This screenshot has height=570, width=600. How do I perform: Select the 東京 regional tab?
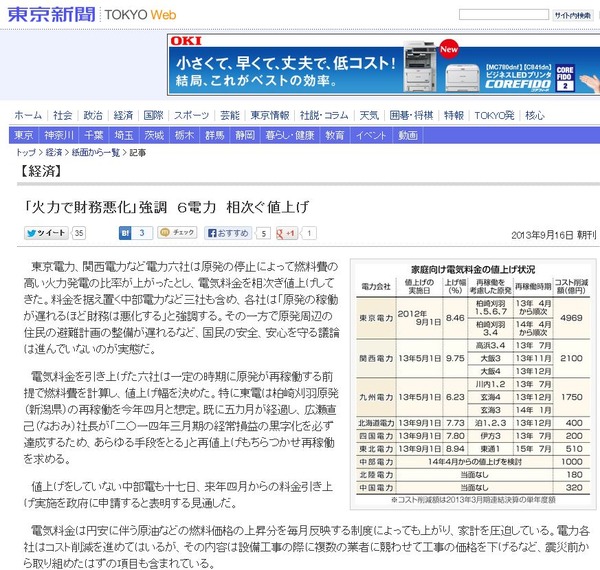(x=24, y=135)
